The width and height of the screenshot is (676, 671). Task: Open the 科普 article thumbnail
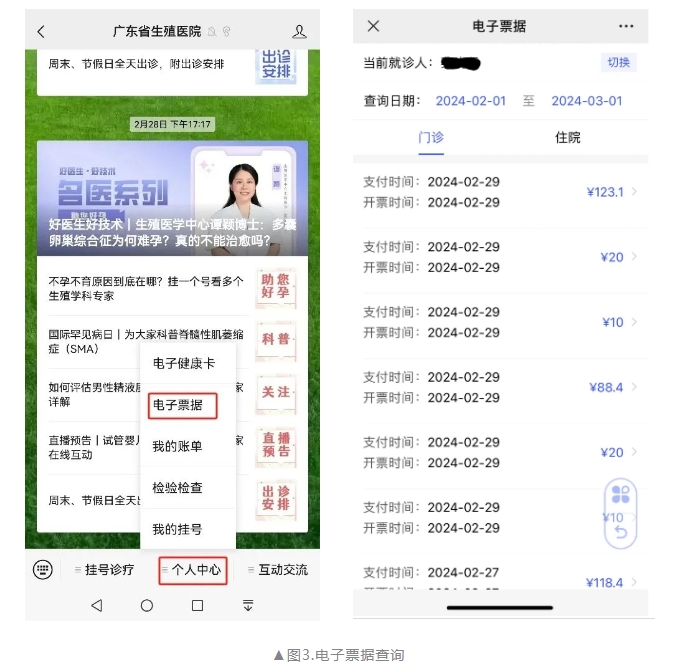click(x=276, y=341)
